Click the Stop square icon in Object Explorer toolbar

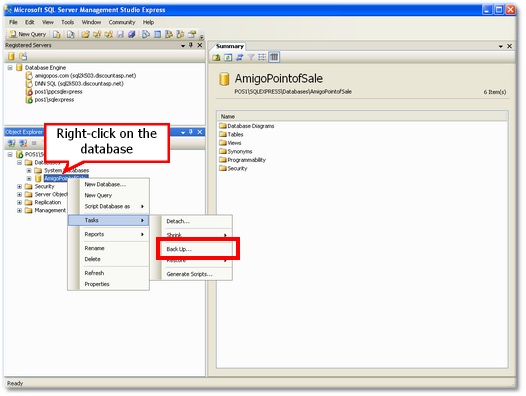coord(34,143)
